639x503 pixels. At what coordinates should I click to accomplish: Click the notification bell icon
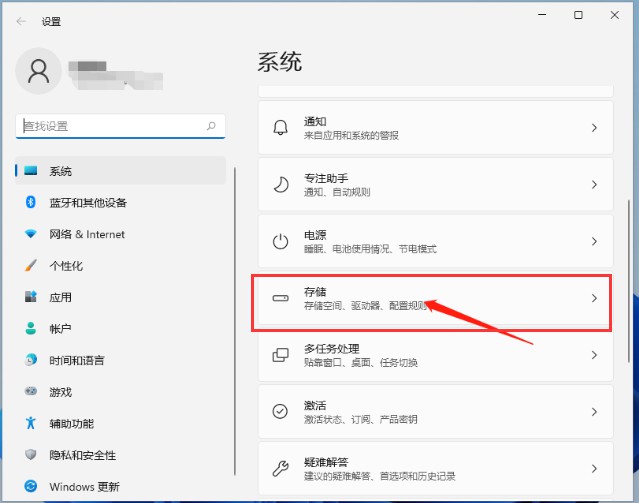(x=281, y=128)
